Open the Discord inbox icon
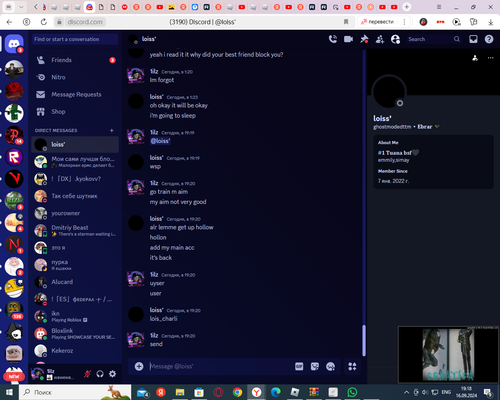Image resolution: width=500 pixels, height=400 pixels. pos(473,39)
